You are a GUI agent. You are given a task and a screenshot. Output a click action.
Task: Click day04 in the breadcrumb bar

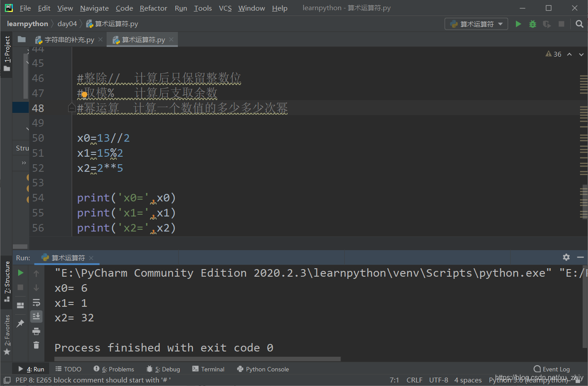point(67,24)
